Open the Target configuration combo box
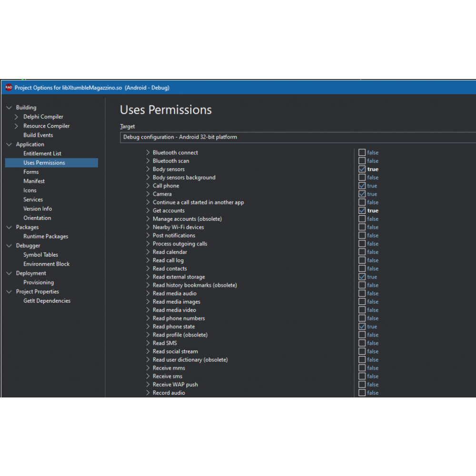 click(x=297, y=137)
